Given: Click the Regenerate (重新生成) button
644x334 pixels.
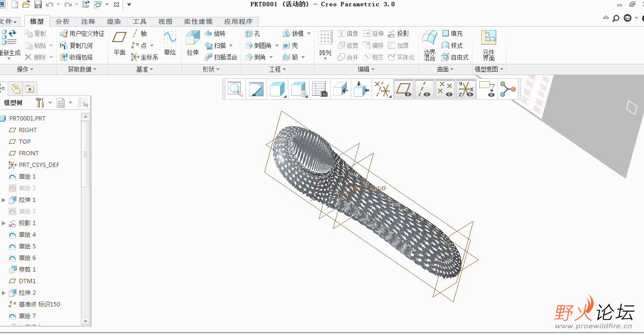Looking at the screenshot, I should pos(10,44).
